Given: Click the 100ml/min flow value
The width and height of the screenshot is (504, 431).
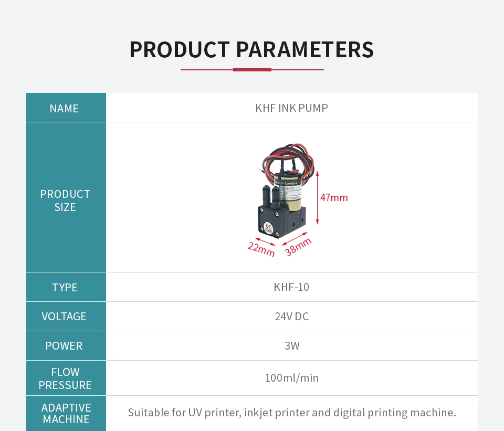Looking at the screenshot, I should (291, 378).
